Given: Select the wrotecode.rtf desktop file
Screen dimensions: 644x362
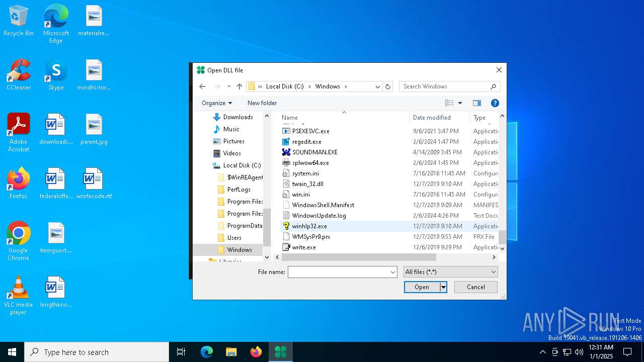Looking at the screenshot, I should pyautogui.click(x=94, y=184).
